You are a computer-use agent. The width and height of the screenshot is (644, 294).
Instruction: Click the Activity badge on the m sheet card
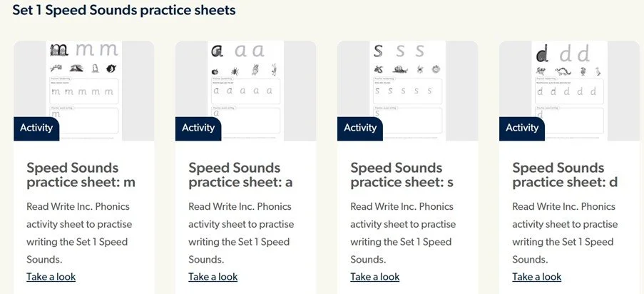point(36,128)
